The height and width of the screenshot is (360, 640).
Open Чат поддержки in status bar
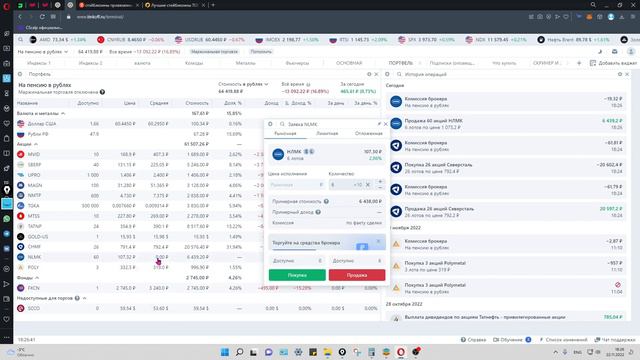click(615, 340)
